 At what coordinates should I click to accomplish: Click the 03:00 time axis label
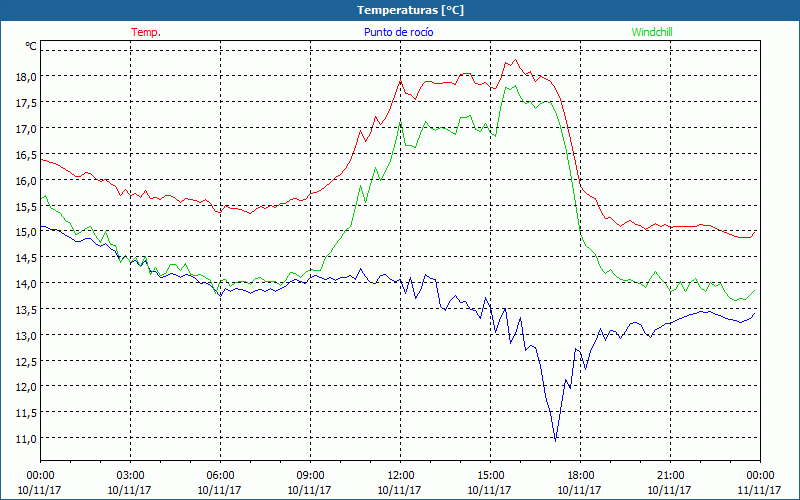pyautogui.click(x=130, y=476)
